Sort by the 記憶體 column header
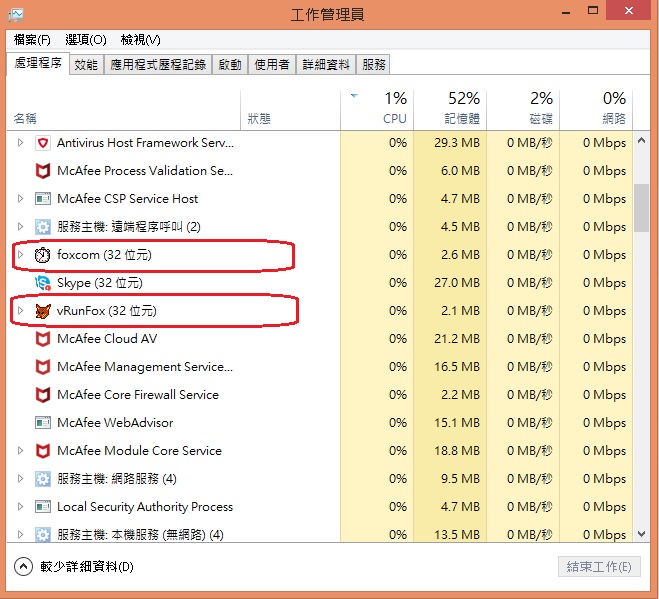 point(450,109)
